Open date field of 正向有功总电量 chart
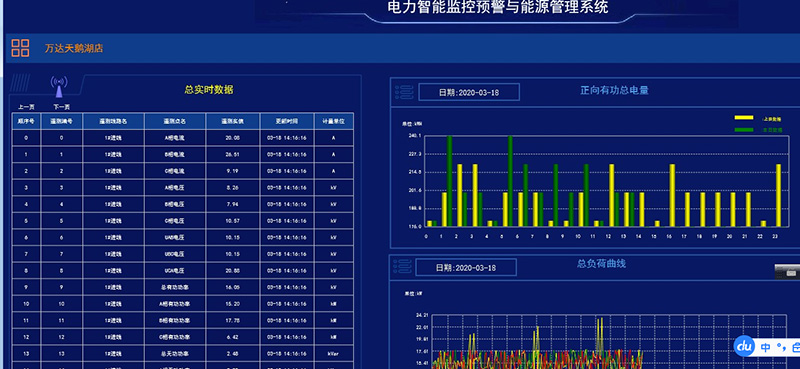 point(469,92)
